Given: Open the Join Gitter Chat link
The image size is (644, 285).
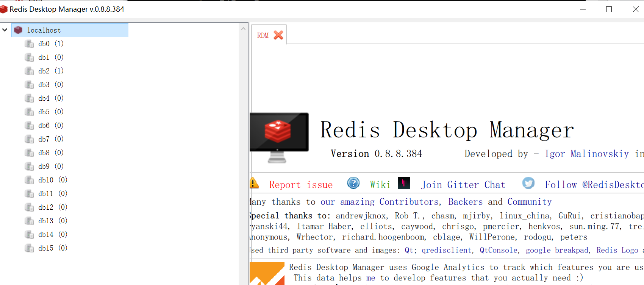Looking at the screenshot, I should tap(463, 185).
